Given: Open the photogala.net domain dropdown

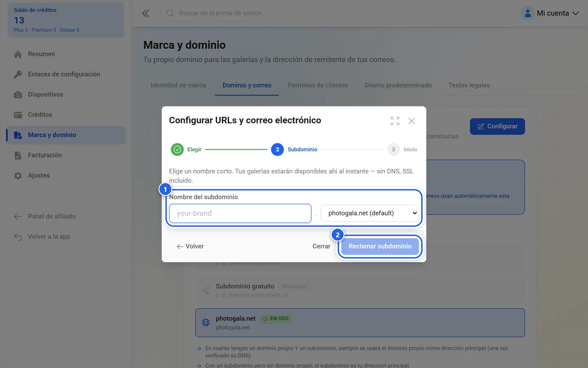Looking at the screenshot, I should (x=370, y=213).
